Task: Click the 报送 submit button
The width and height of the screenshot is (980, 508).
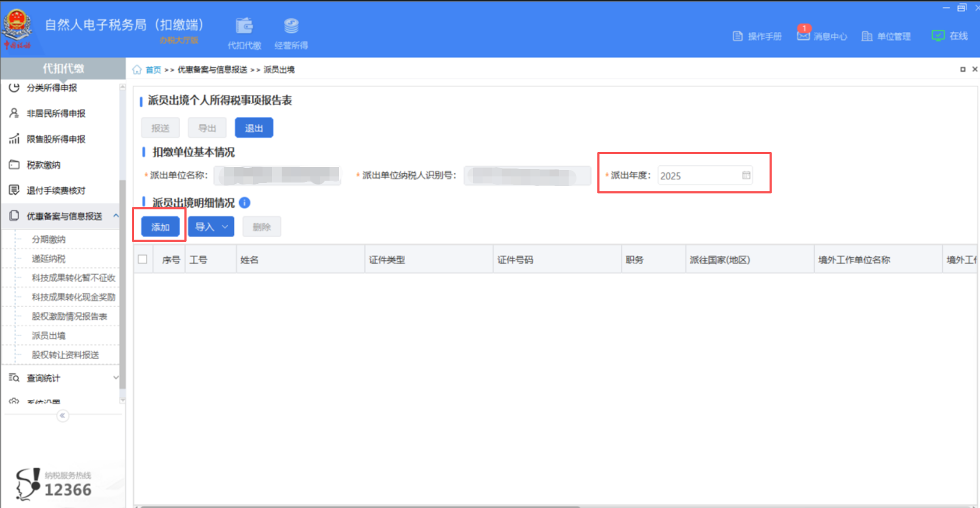Action: pos(160,127)
